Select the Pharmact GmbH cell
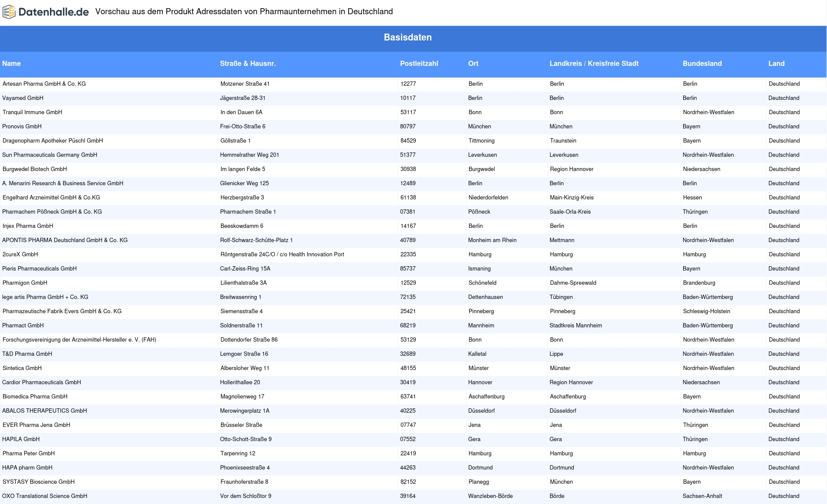827x504 pixels. coord(23,326)
